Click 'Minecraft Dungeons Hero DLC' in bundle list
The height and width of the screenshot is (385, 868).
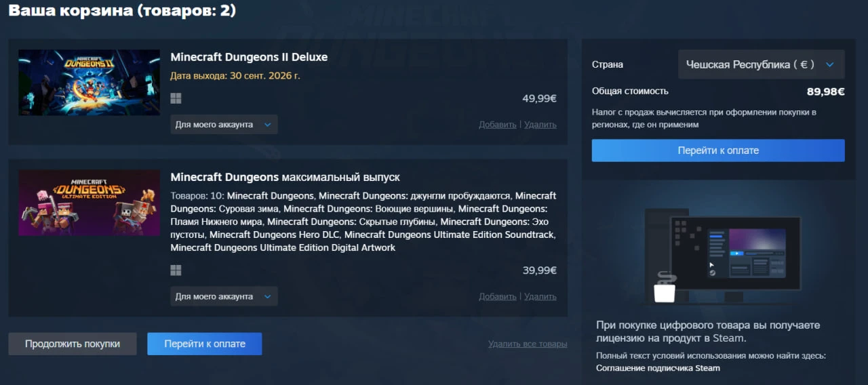coord(275,235)
